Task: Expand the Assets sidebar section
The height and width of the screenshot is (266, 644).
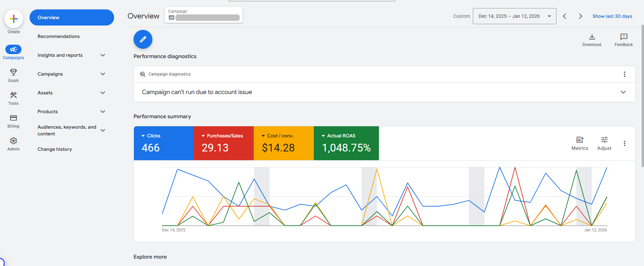Action: click(x=103, y=93)
